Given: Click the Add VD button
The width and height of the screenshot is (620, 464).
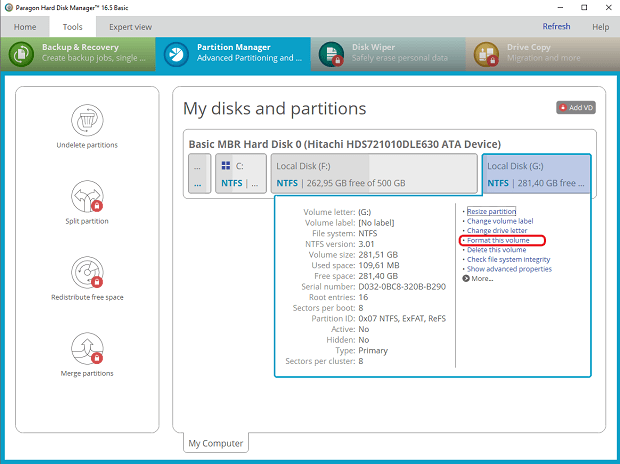Looking at the screenshot, I should (x=576, y=108).
